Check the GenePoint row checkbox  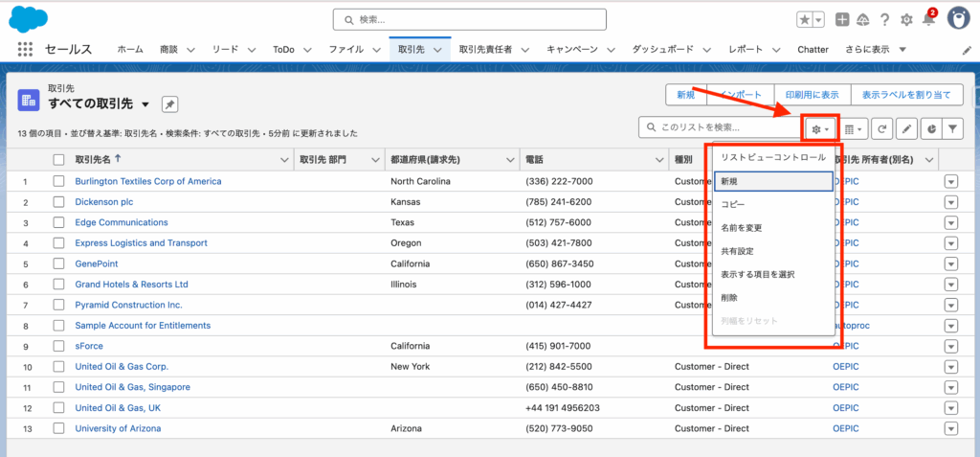click(x=58, y=263)
